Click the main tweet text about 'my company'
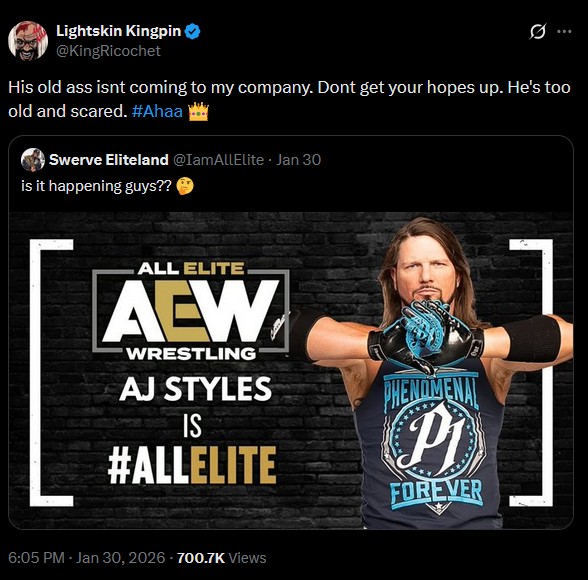Screen dimensions: 588x580 [x=289, y=99]
